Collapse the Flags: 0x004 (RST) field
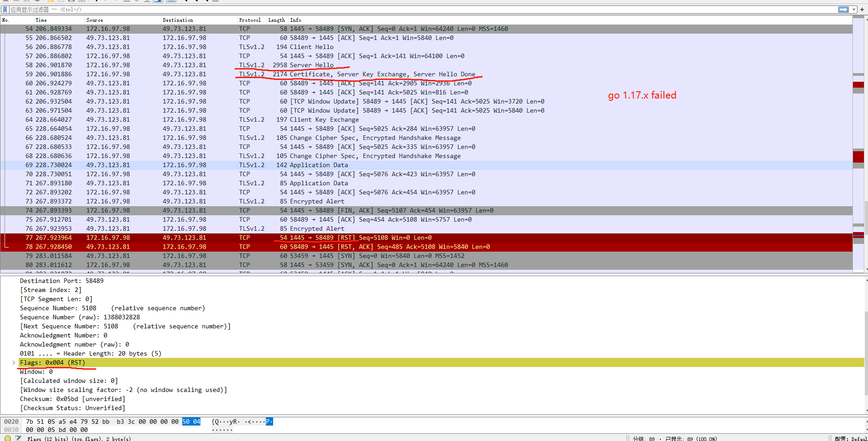Viewport: 868px width, 441px height. coord(13,362)
